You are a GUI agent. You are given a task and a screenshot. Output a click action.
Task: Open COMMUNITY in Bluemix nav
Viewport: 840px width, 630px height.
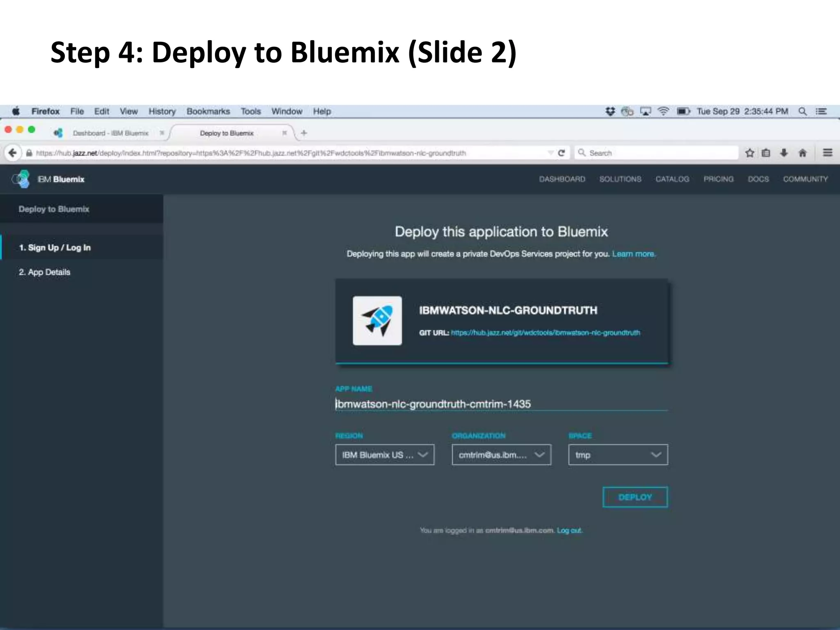806,179
